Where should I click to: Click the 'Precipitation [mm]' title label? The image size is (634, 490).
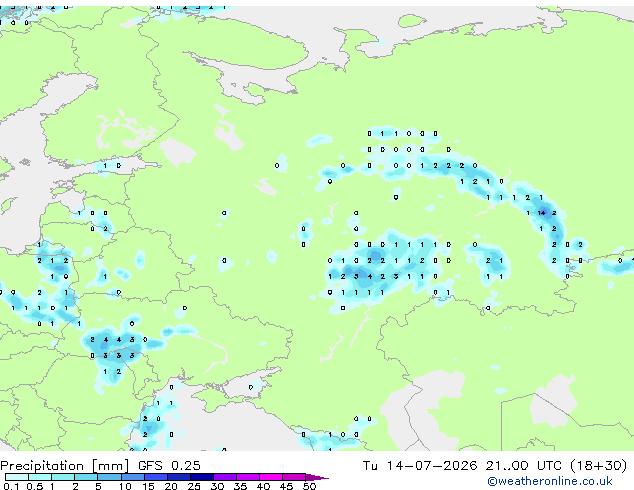(65, 466)
